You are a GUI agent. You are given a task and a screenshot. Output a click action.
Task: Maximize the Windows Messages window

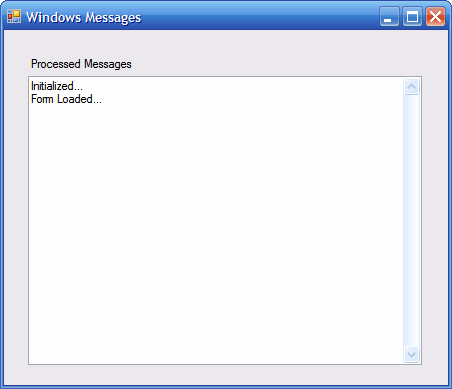coord(412,16)
